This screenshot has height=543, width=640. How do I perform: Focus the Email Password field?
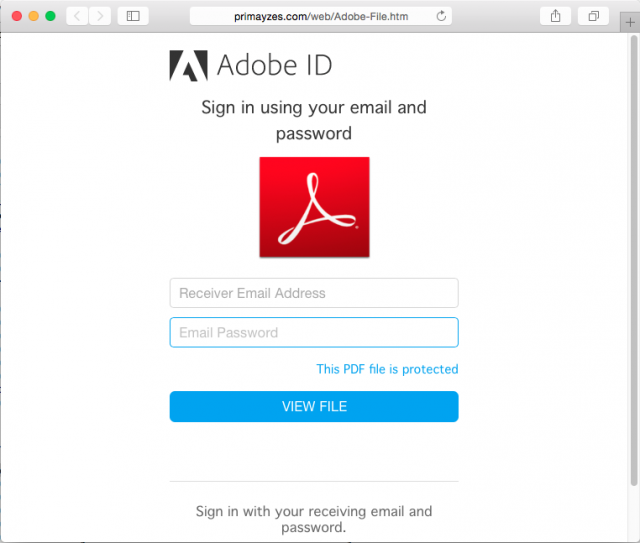[314, 332]
